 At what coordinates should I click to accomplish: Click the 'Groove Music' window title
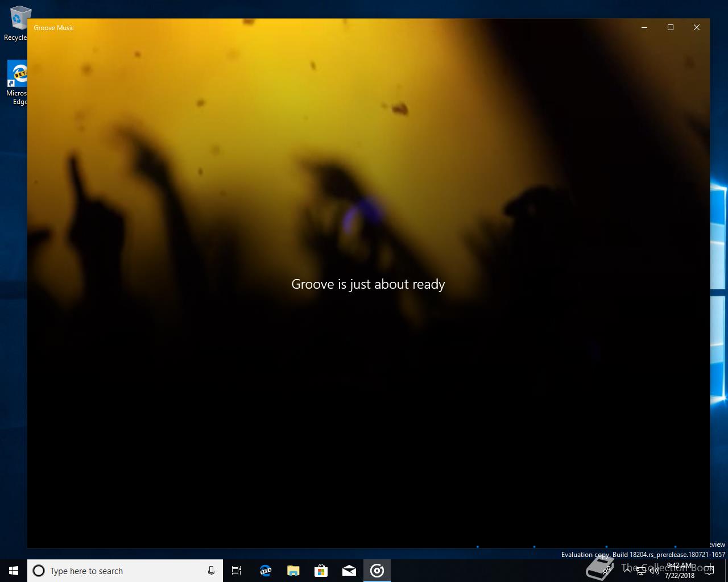54,27
